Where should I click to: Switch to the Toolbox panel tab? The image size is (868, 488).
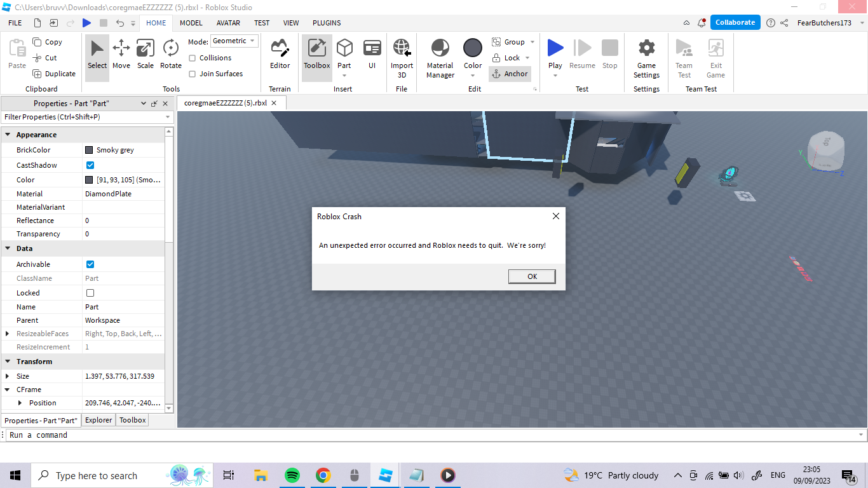[133, 420]
